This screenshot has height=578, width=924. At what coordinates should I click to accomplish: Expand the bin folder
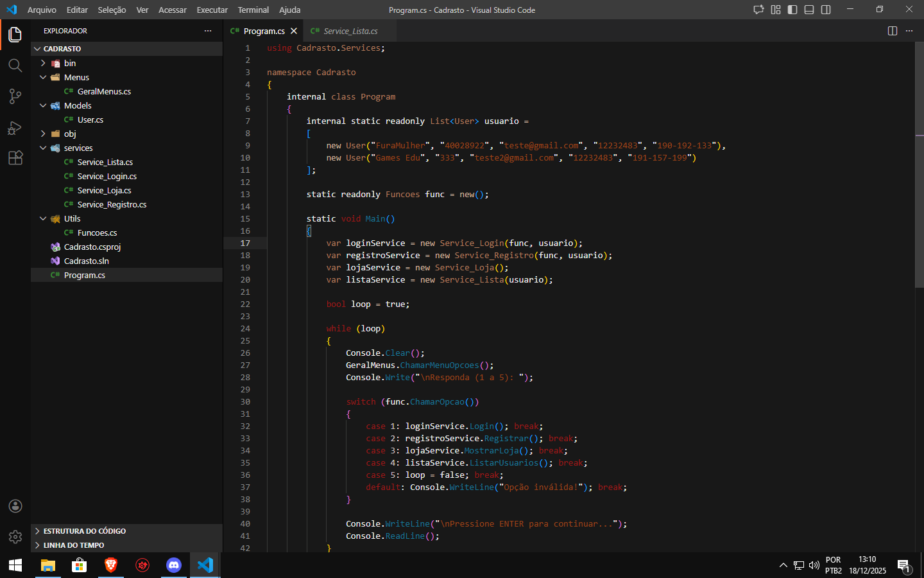(43, 63)
